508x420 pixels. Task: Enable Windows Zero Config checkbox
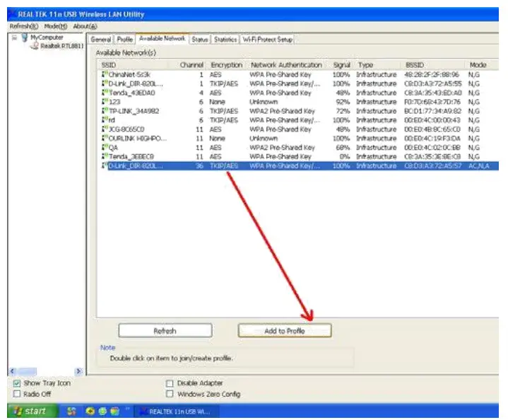click(x=170, y=394)
